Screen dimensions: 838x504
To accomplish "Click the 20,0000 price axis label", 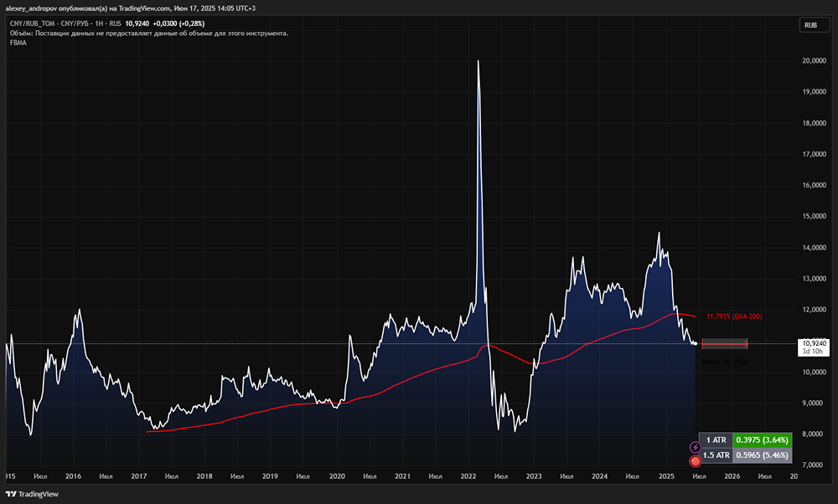I will pos(814,61).
